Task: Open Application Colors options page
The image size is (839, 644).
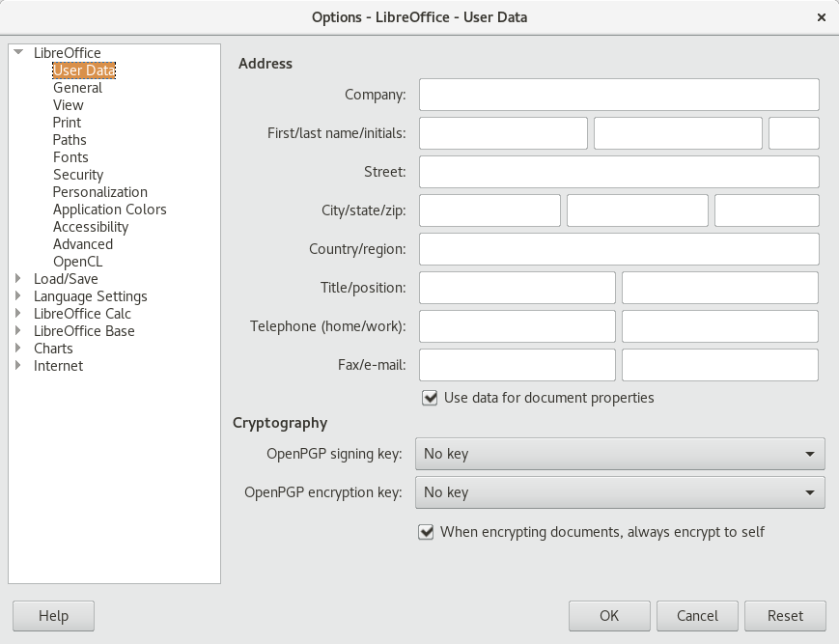Action: pyautogui.click(x=110, y=210)
